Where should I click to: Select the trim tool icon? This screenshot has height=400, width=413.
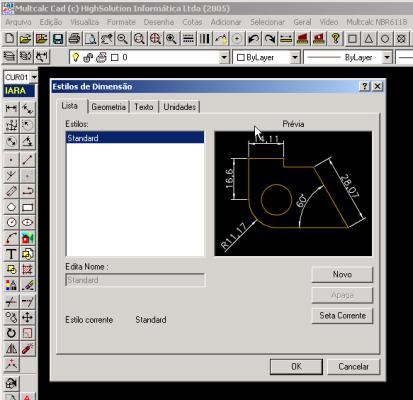coord(11,301)
